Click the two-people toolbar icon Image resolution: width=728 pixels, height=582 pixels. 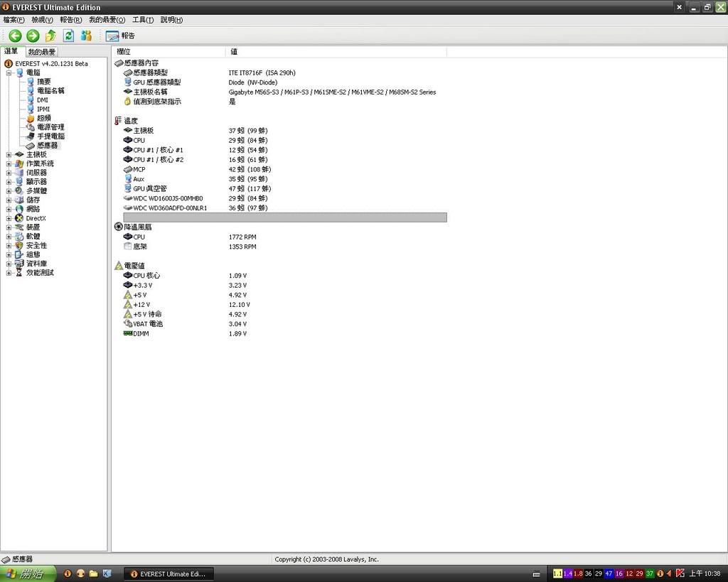click(86, 36)
